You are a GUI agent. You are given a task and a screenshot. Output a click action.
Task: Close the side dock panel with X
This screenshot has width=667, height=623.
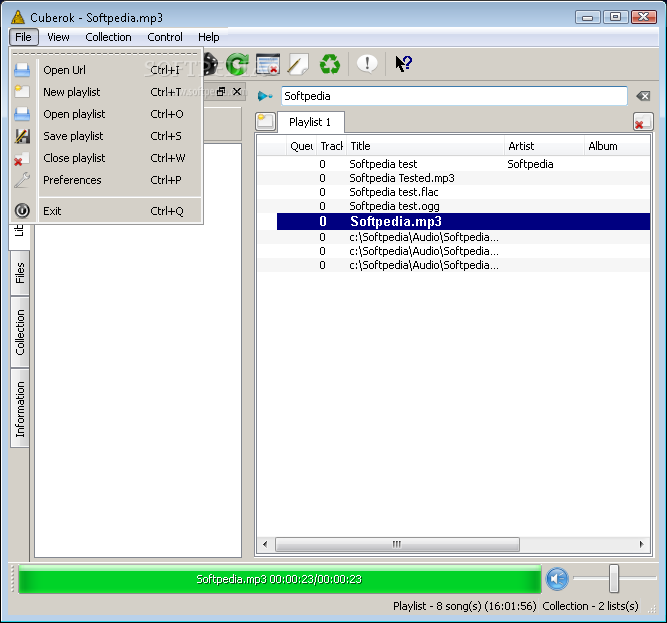point(237,91)
